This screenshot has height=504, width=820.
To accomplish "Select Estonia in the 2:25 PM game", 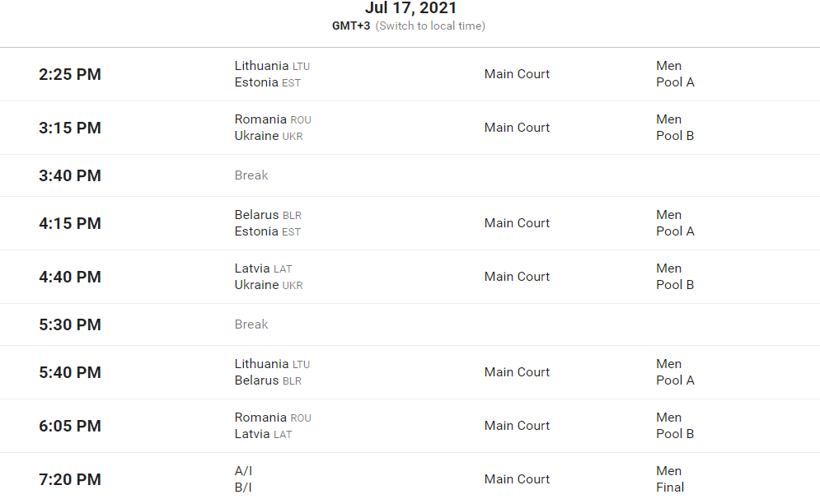I will (256, 82).
